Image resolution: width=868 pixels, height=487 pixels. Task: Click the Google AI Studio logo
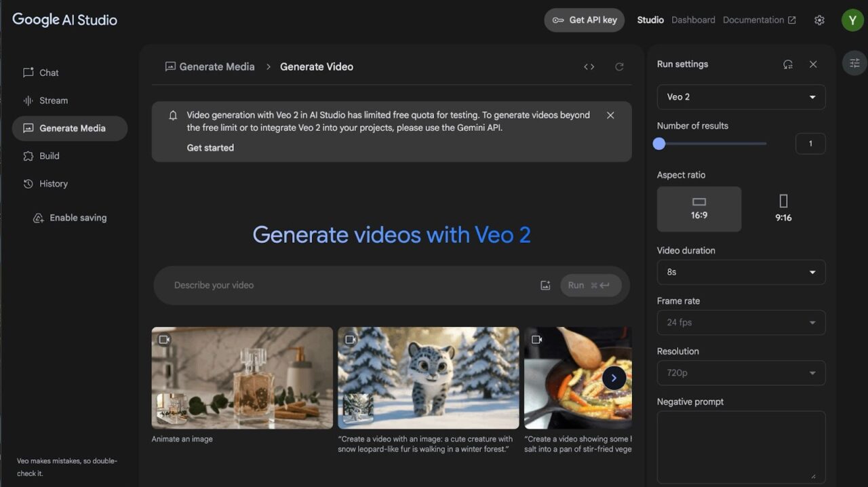pyautogui.click(x=65, y=20)
